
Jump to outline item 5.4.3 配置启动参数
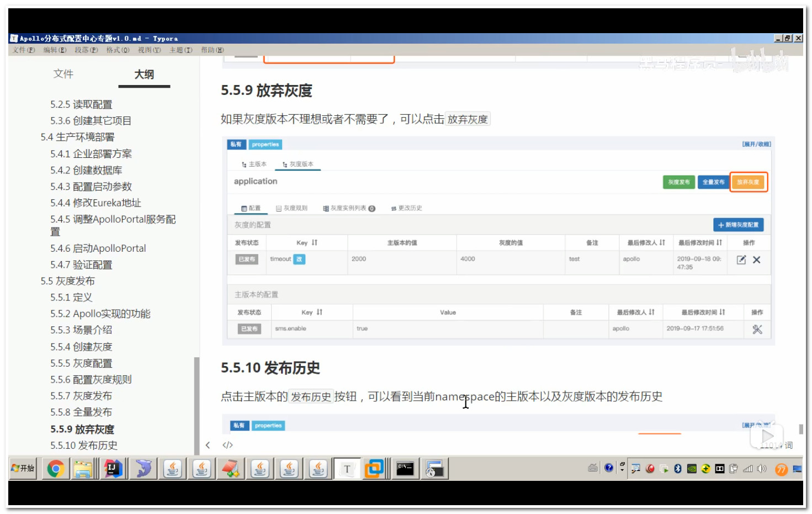tap(91, 187)
